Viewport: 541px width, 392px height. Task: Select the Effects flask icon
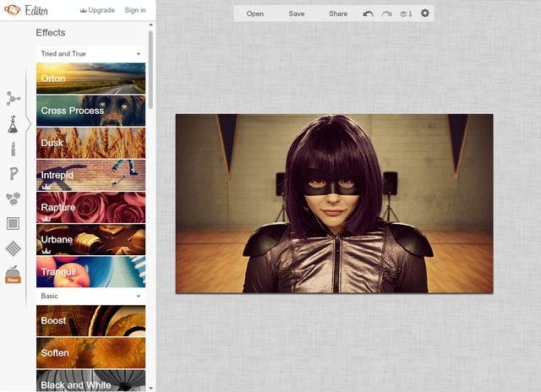13,124
